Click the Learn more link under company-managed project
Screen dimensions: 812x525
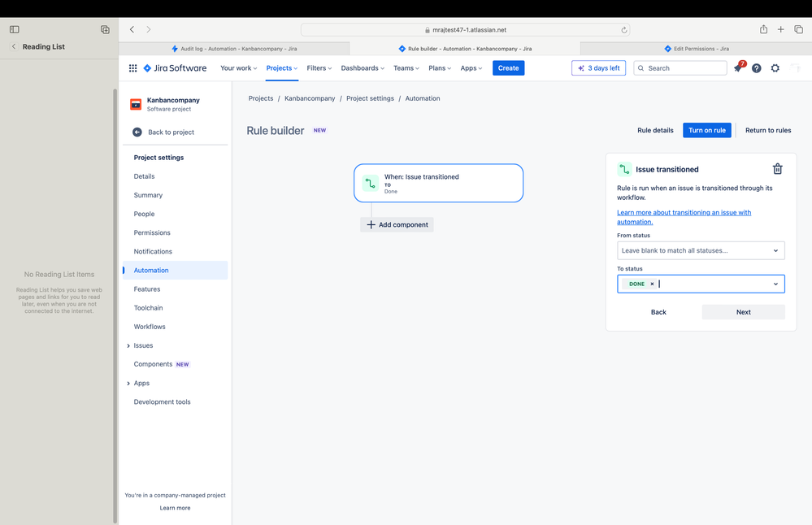(175, 508)
